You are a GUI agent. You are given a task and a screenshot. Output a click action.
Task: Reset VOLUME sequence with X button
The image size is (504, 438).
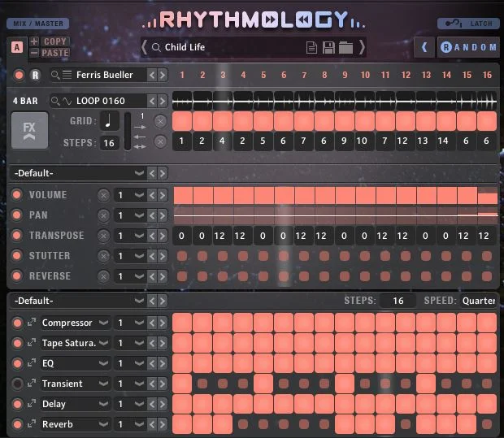[103, 195]
